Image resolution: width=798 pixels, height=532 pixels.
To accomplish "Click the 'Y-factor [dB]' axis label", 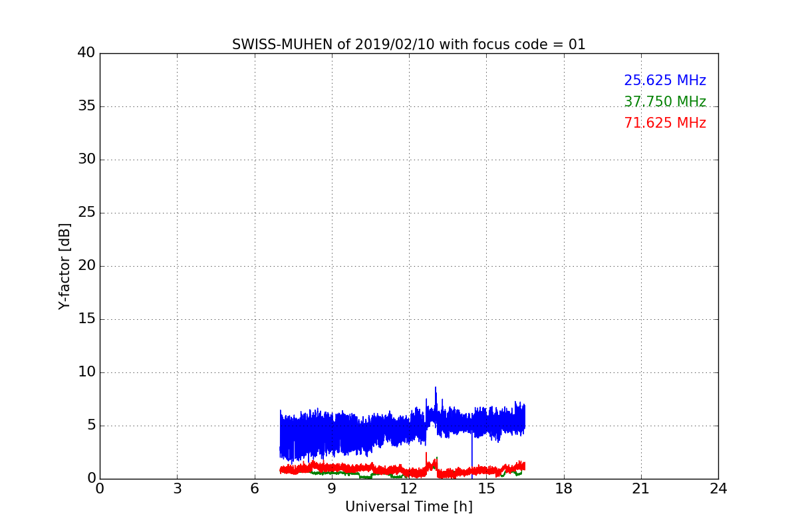I will coord(65,266).
